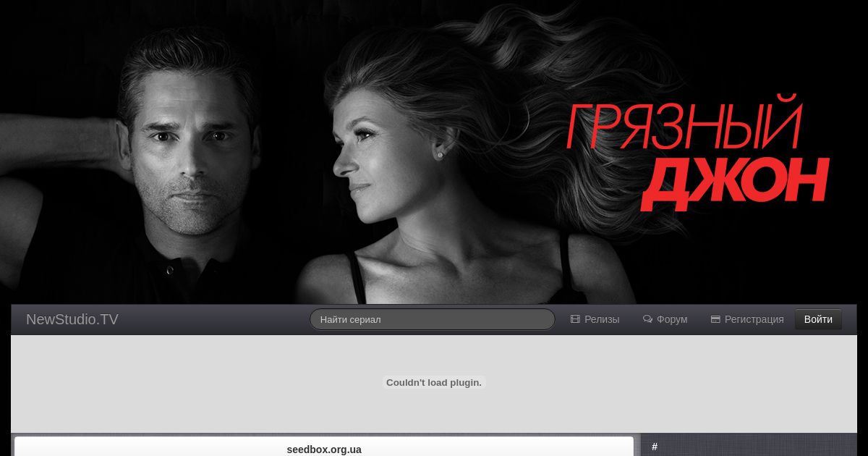Focus the 'Найти сериал' search field
Image resolution: width=868 pixels, height=456 pixels.
point(433,319)
